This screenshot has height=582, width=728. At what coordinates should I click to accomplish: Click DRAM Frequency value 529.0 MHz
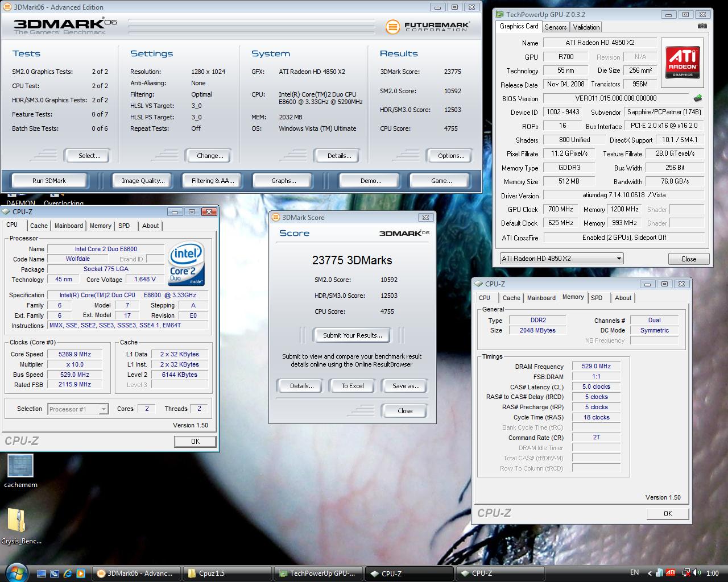coord(596,367)
